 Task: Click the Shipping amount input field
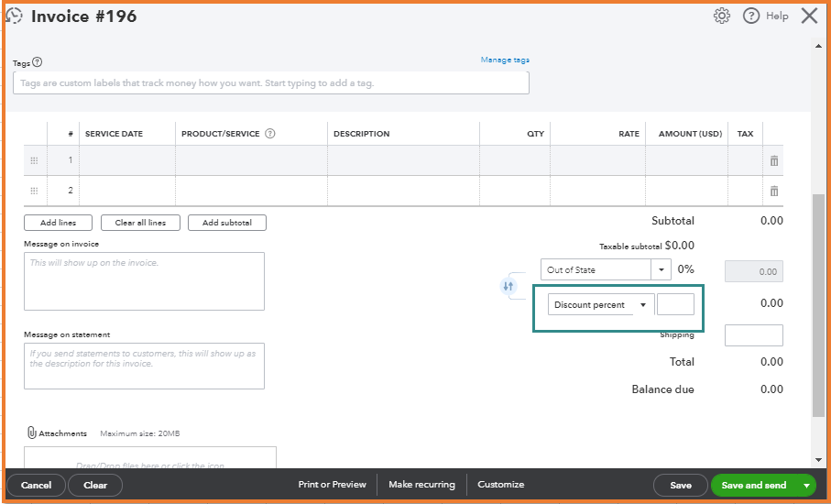pyautogui.click(x=753, y=335)
